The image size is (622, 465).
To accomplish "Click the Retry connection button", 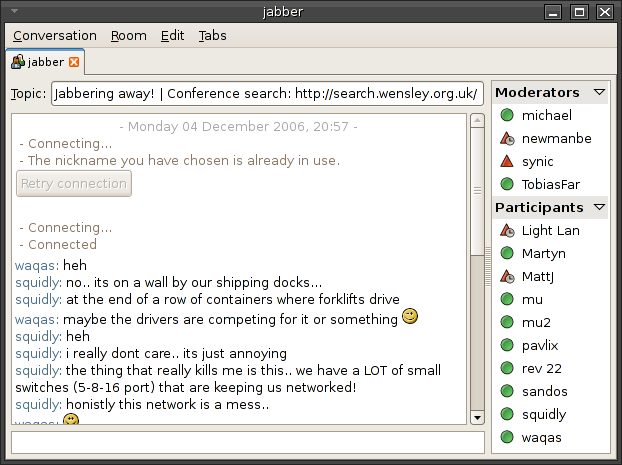I will tap(74, 184).
